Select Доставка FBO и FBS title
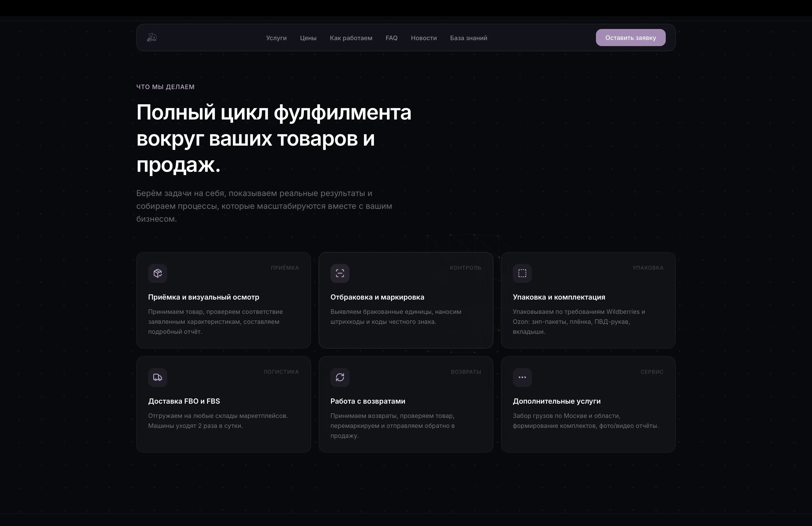Image resolution: width=812 pixels, height=526 pixels. [184, 401]
